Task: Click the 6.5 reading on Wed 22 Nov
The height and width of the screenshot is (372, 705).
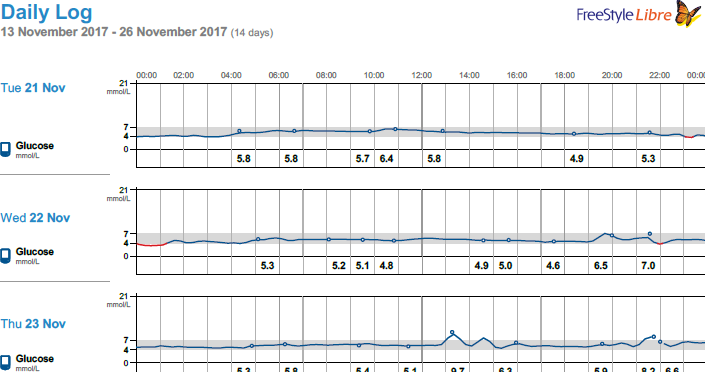Action: coord(600,266)
